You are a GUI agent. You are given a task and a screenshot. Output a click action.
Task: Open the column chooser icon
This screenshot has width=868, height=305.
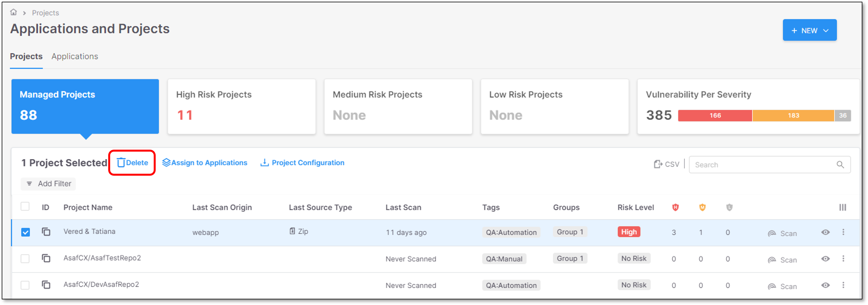[842, 208]
